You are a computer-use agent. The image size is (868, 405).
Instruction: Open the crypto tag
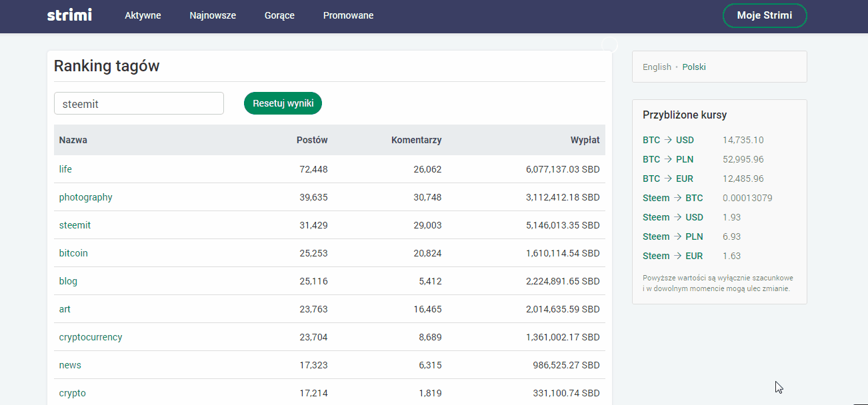(72, 393)
